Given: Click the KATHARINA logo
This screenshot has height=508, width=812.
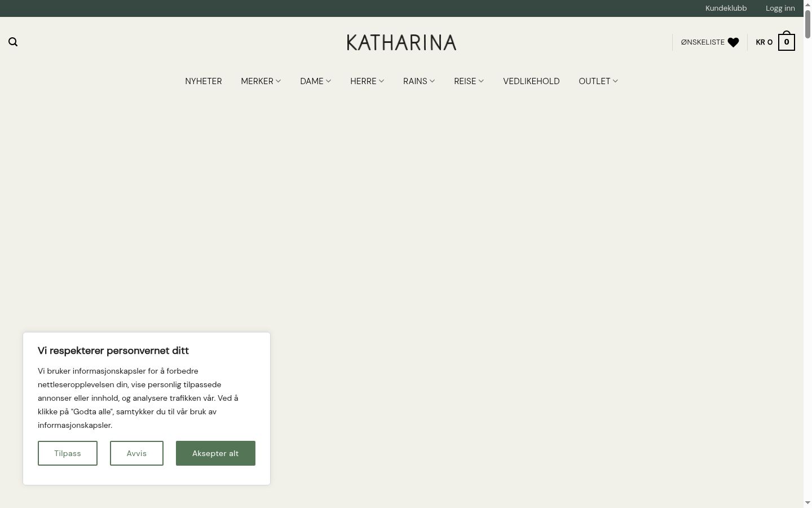Looking at the screenshot, I should tap(401, 42).
